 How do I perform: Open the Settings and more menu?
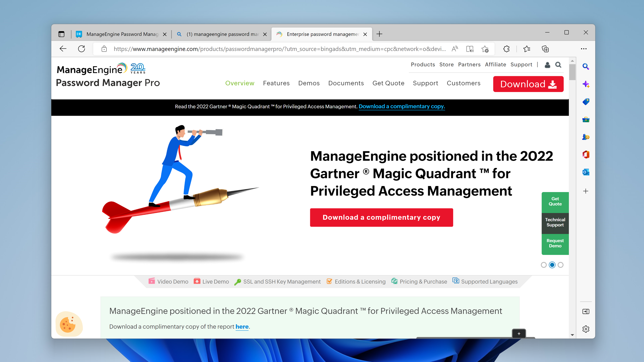click(x=584, y=49)
